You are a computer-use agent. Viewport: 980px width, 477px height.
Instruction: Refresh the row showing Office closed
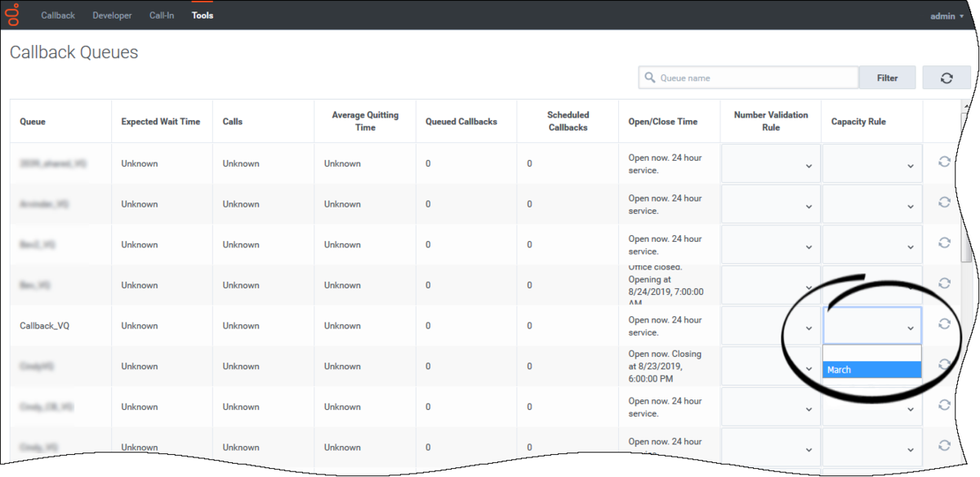944,283
